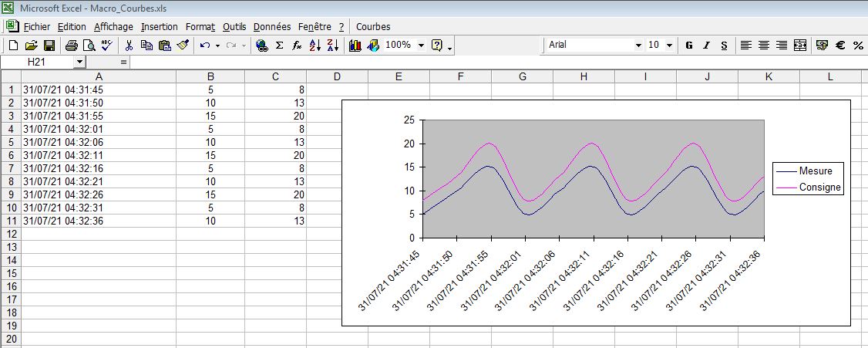Open the Courbes custom menu
868x348 pixels.
tap(373, 26)
